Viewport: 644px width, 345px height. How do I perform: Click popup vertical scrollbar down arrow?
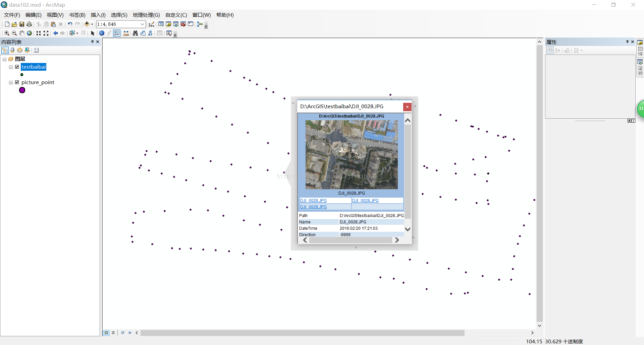[408, 229]
